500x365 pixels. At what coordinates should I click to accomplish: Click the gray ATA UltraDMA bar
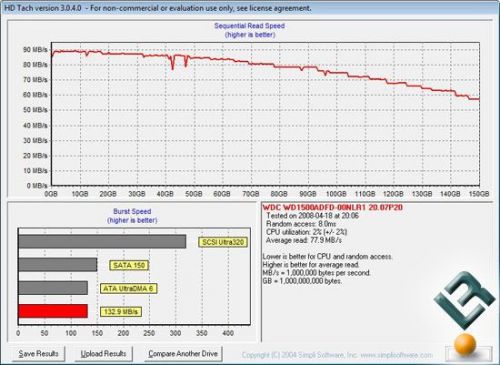(x=53, y=288)
